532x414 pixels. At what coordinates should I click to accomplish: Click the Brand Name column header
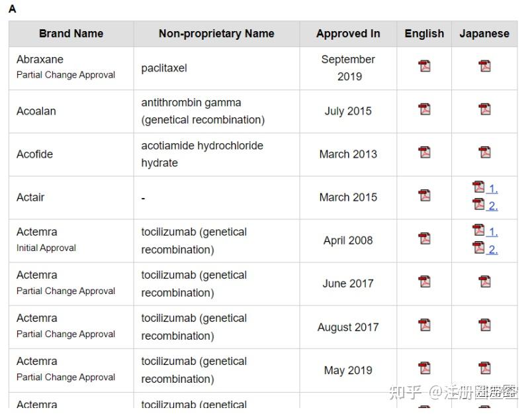pyautogui.click(x=71, y=34)
